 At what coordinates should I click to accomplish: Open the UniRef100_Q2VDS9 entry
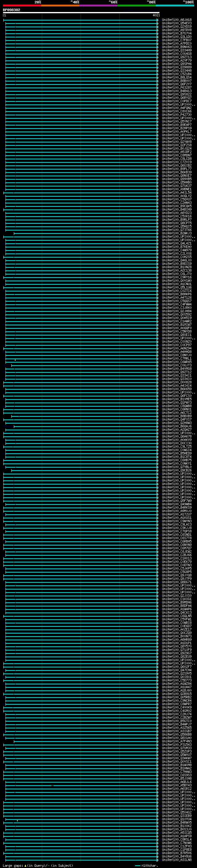pyautogui.click(x=176, y=26)
